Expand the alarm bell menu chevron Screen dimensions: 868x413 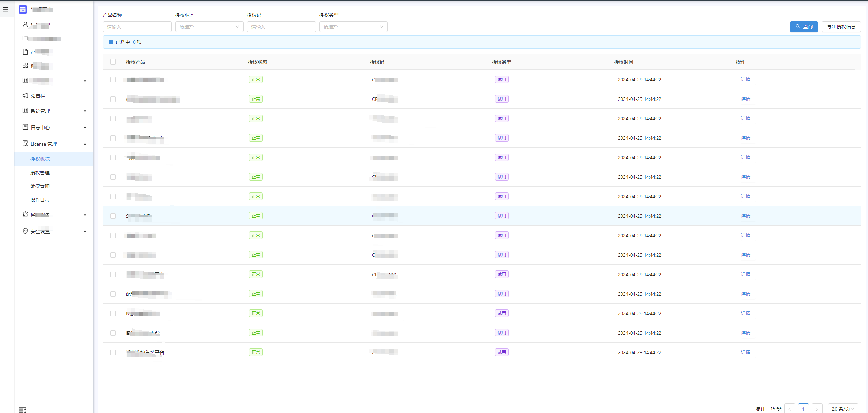[x=85, y=215]
